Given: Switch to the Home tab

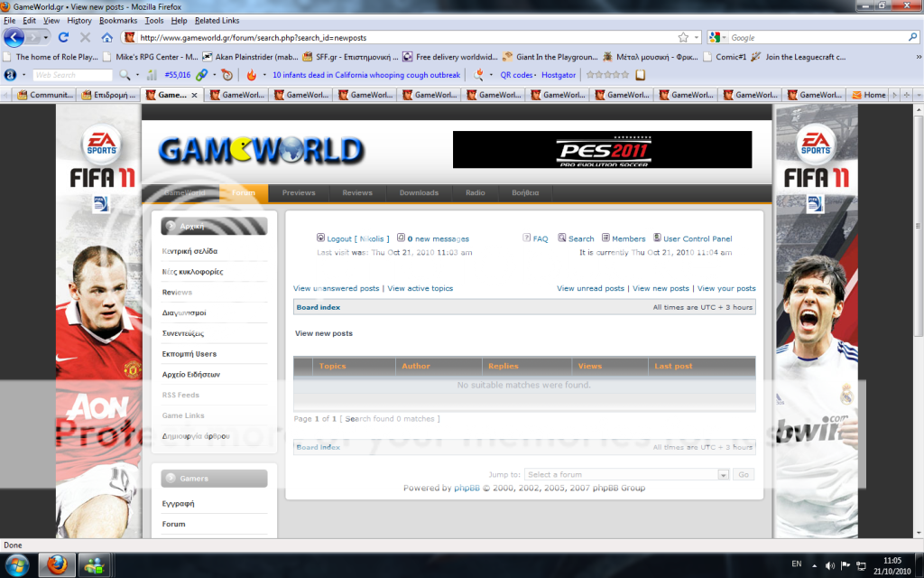Looking at the screenshot, I should tap(869, 94).
